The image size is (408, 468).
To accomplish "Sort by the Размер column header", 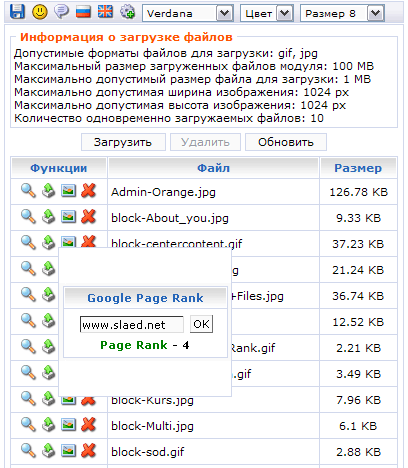I will [358, 168].
